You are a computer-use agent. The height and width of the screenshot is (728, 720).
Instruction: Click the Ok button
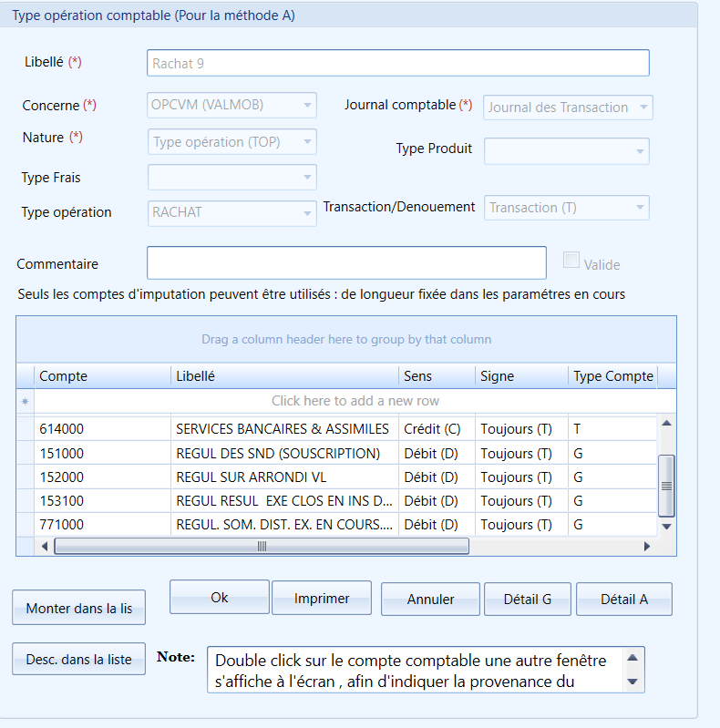(x=220, y=597)
